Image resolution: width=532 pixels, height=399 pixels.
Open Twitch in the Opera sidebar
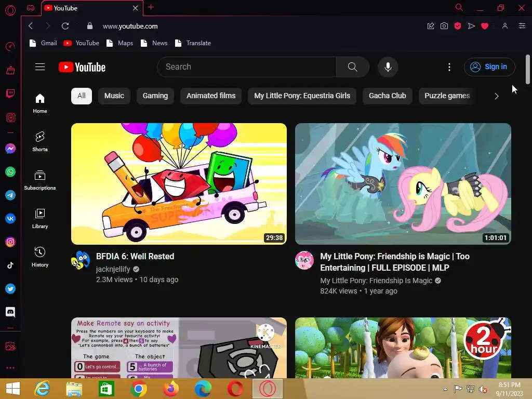[10, 94]
